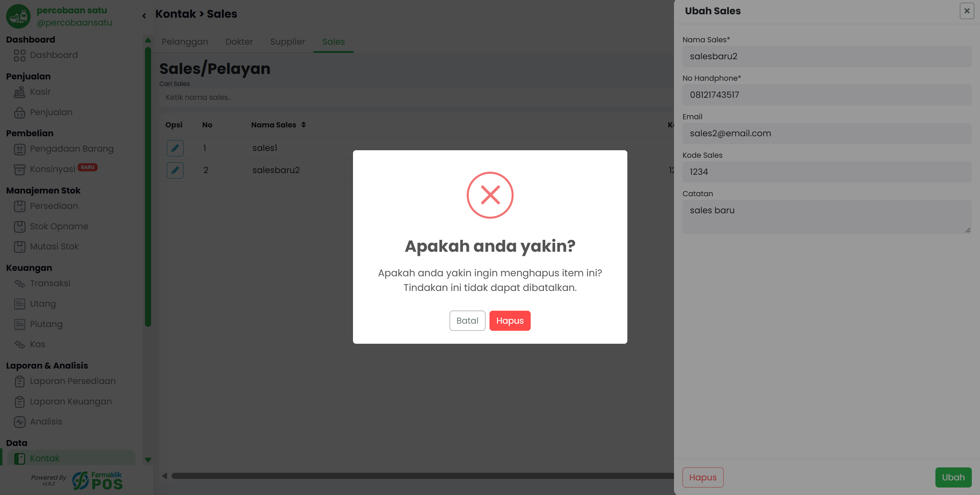The height and width of the screenshot is (495, 980).
Task: Click edit pencil icon for sales1 row
Action: tap(175, 148)
